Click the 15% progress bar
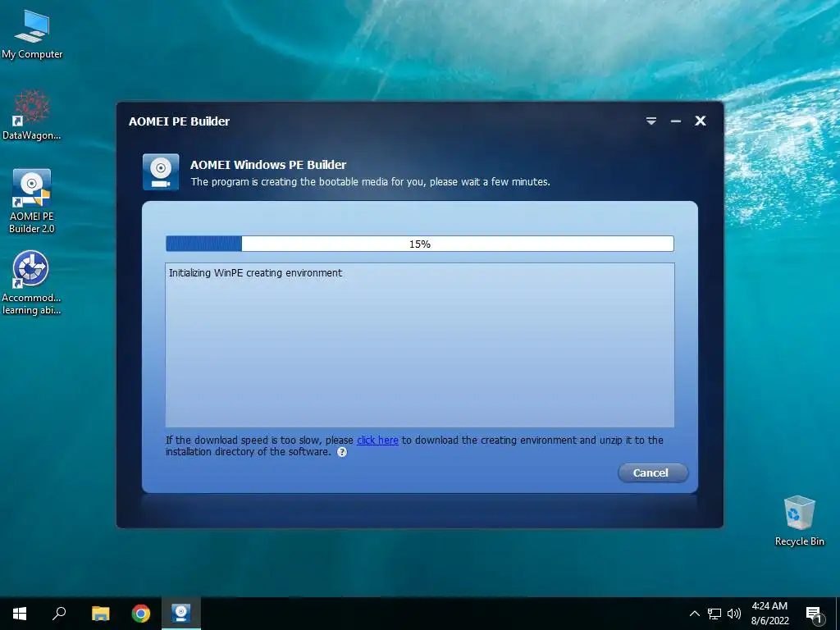The image size is (840, 630). tap(420, 244)
